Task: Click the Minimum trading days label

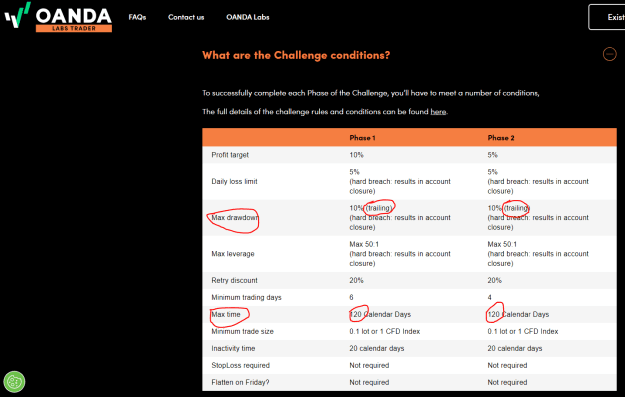Action: pos(246,297)
